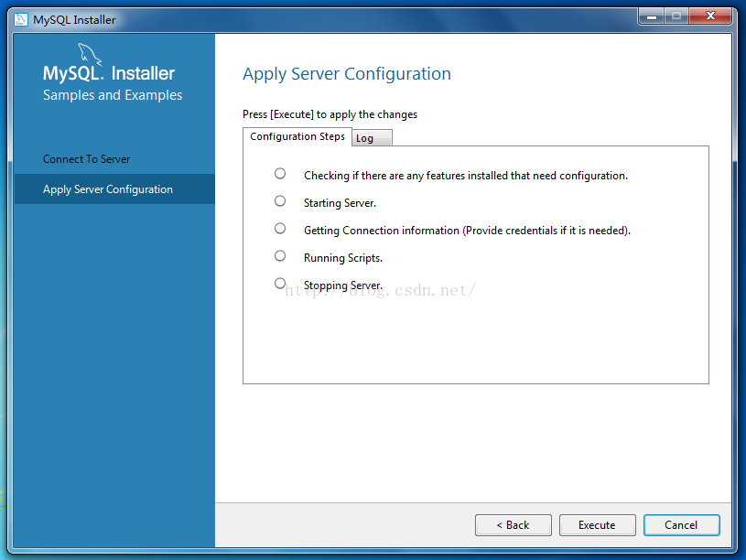746x560 pixels.
Task: Select Apply Server Configuration in the sidebar
Action: tap(108, 189)
